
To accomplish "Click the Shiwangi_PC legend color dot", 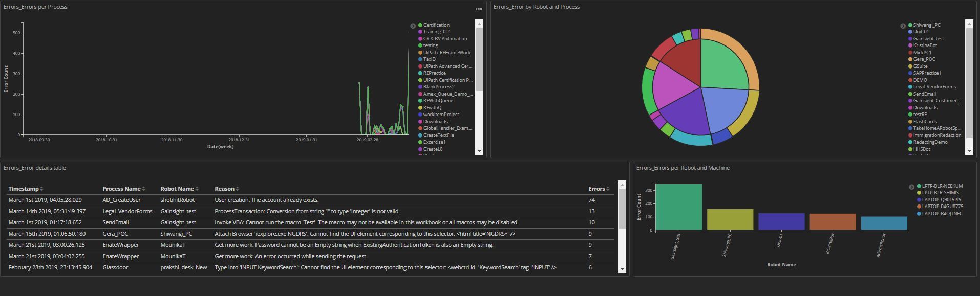I will coord(910,25).
